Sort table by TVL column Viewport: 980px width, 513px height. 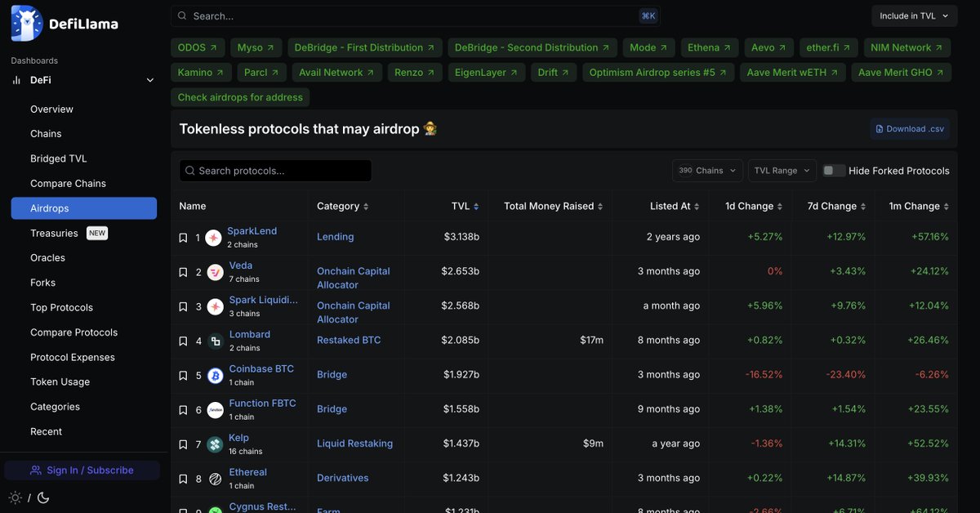click(x=465, y=206)
